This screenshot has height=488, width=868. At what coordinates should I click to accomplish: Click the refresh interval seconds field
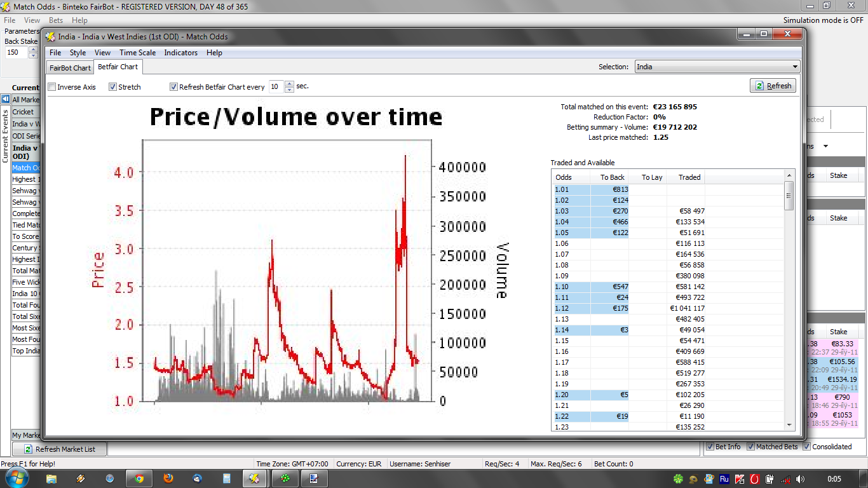(276, 87)
